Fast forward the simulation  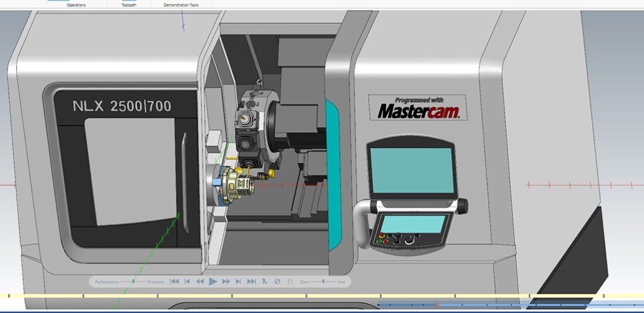click(x=226, y=282)
